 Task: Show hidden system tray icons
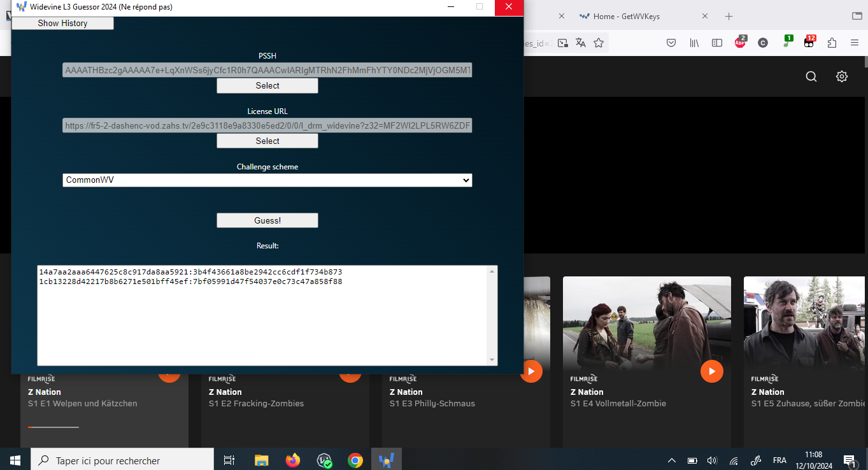pos(672,460)
